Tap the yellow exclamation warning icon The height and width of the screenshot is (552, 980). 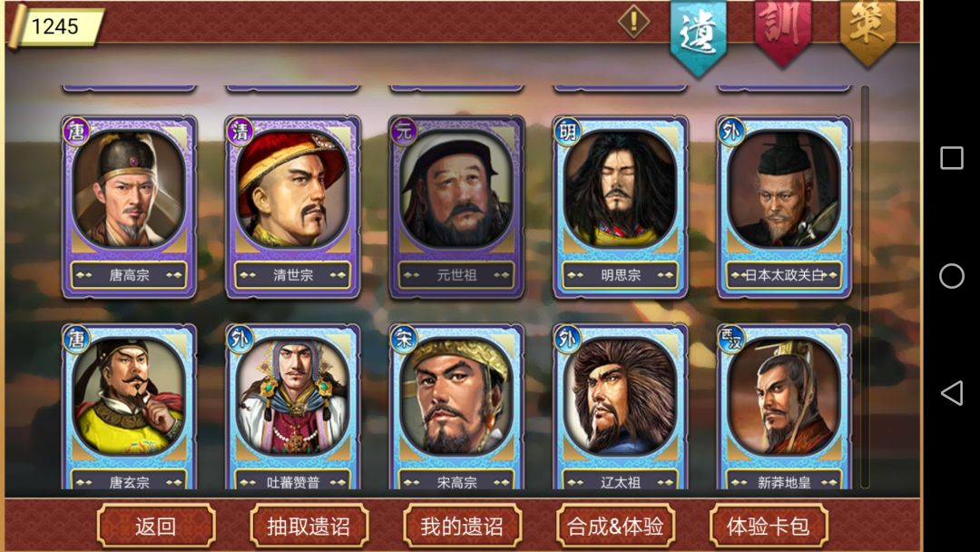[633, 21]
